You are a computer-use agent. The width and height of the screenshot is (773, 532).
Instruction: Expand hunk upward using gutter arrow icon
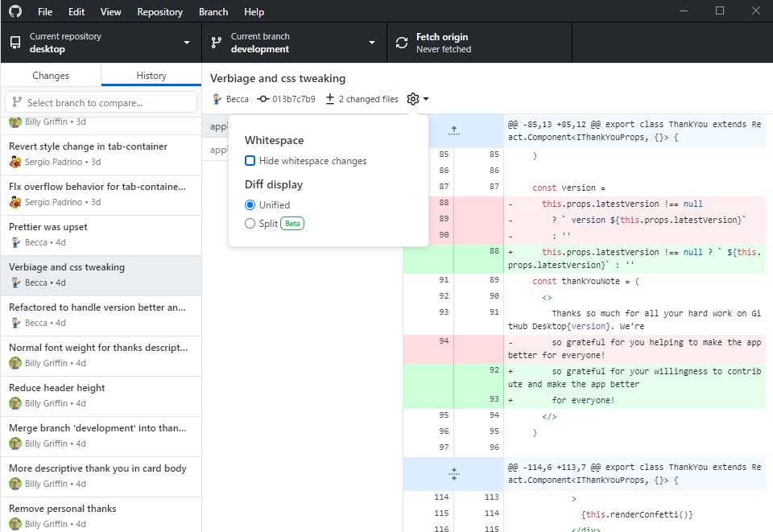pos(453,129)
